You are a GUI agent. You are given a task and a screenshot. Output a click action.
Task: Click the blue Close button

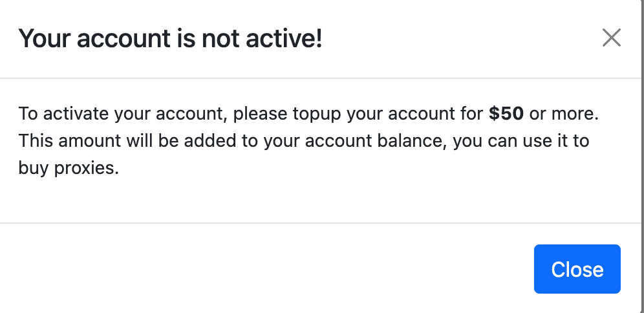[x=577, y=269]
